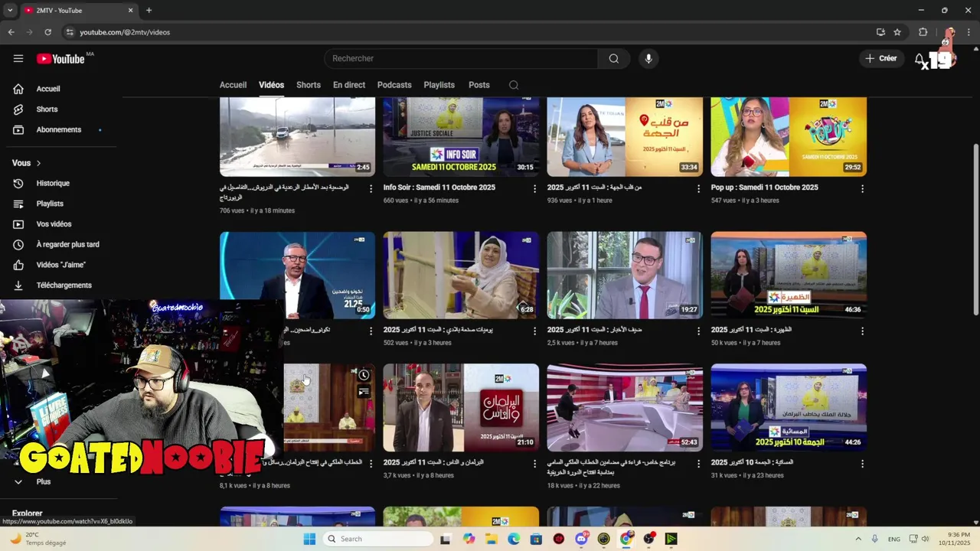Viewport: 980px width, 551px height.
Task: Switch to the channel Playlists tab
Action: pos(439,85)
